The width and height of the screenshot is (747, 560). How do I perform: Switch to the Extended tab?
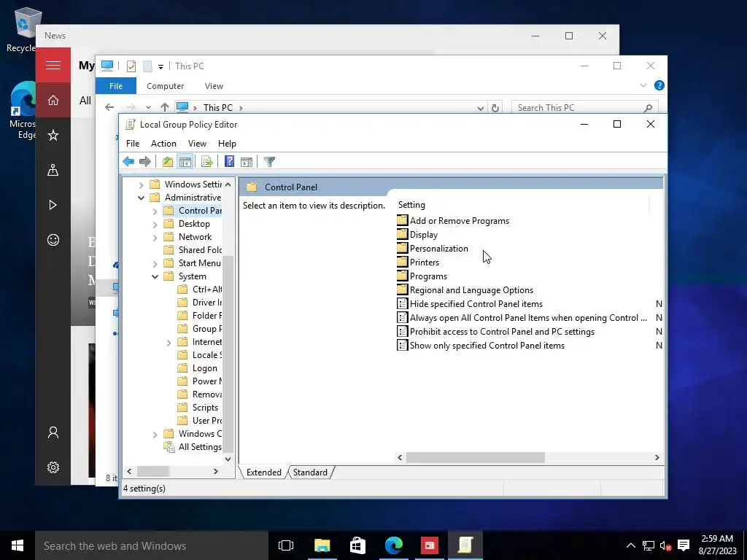click(x=263, y=472)
